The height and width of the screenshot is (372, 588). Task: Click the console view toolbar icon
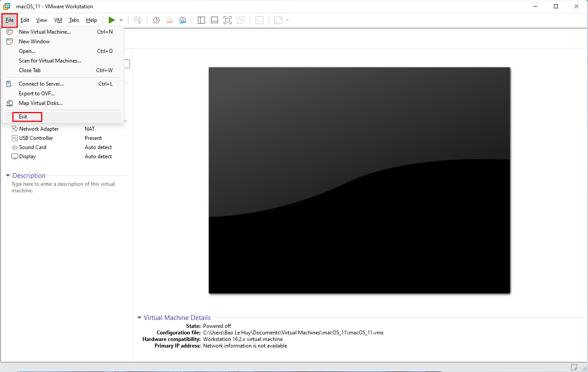259,20
